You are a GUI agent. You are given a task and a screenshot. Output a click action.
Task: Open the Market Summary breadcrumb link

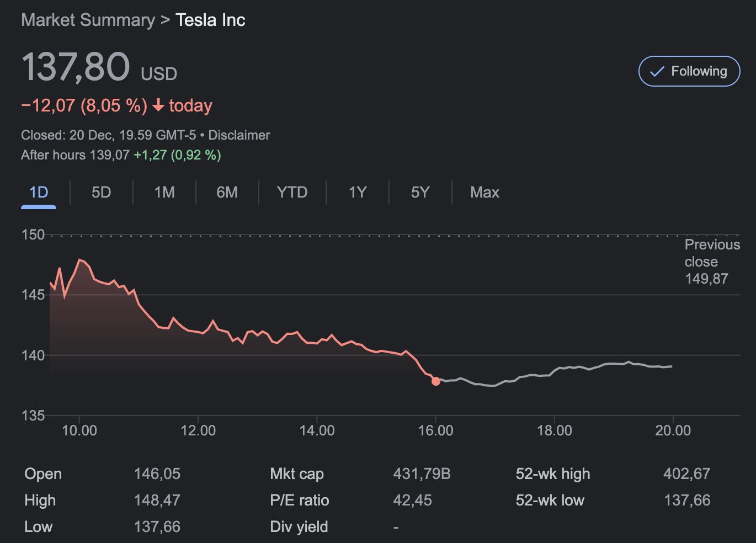88,20
